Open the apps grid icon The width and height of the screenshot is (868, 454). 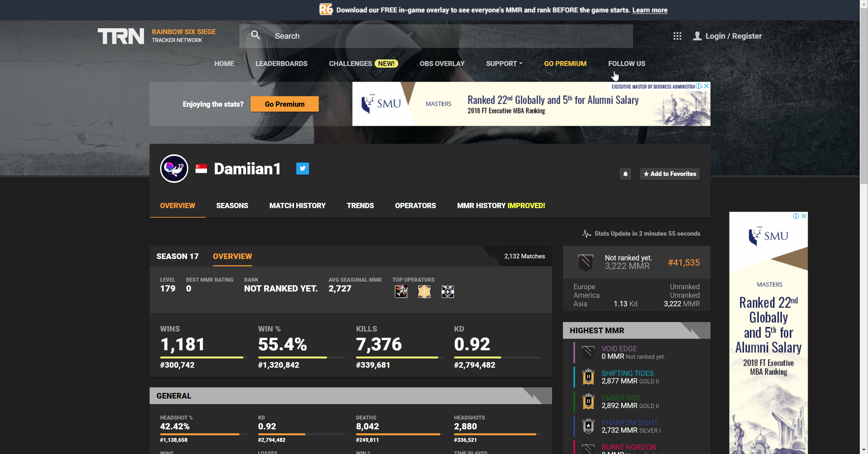tap(677, 36)
